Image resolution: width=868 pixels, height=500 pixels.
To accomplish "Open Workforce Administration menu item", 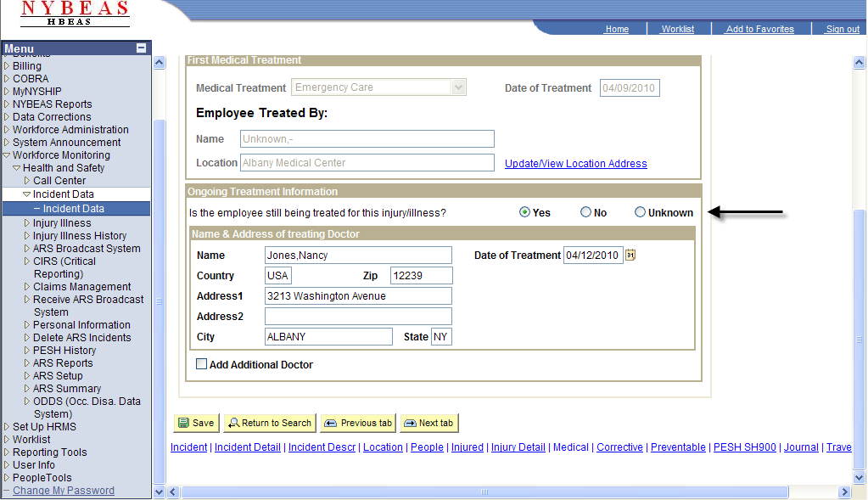I will (70, 130).
